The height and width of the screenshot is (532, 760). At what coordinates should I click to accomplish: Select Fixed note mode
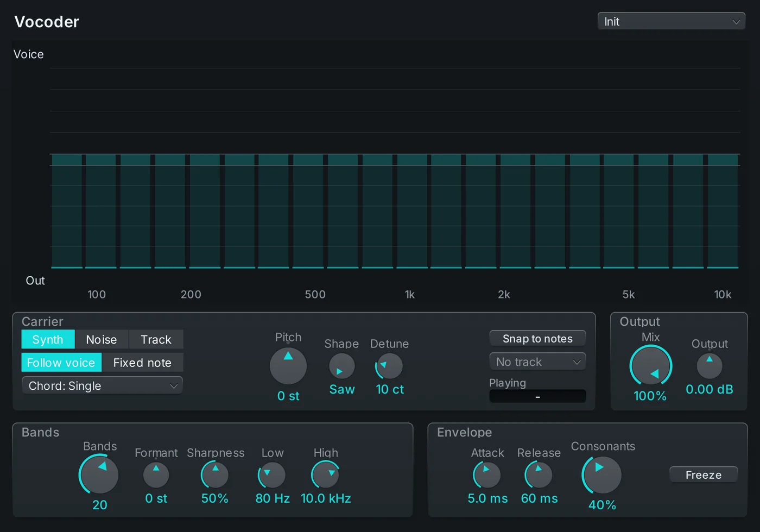[x=142, y=363]
